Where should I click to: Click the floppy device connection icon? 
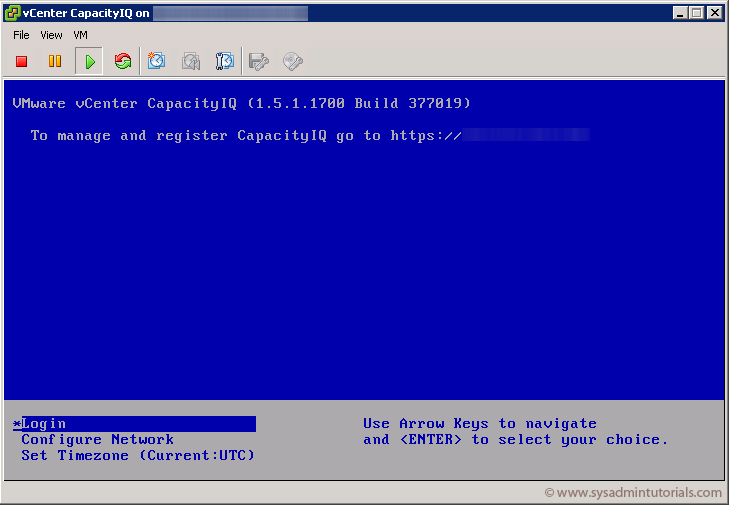point(258,61)
